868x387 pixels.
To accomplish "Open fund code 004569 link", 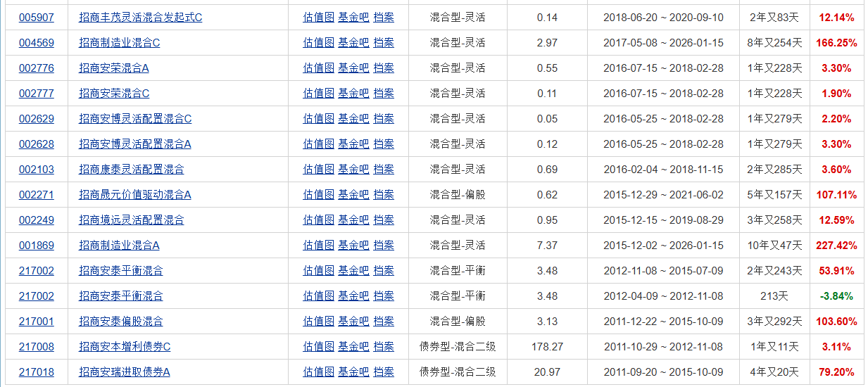I will pyautogui.click(x=36, y=43).
